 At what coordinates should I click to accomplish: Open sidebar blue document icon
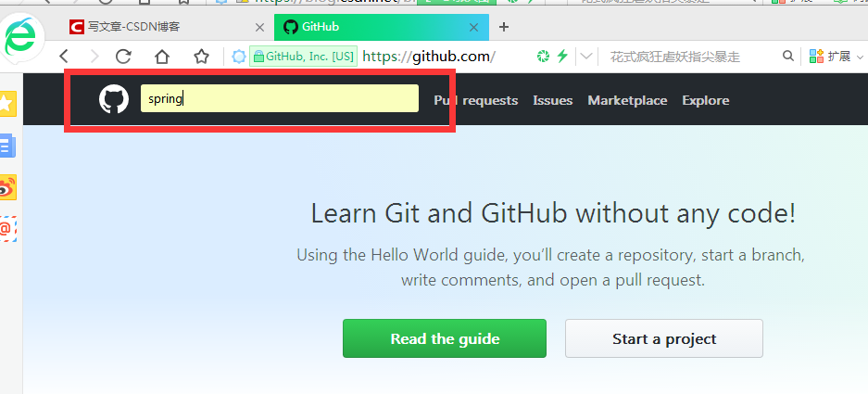click(x=7, y=146)
